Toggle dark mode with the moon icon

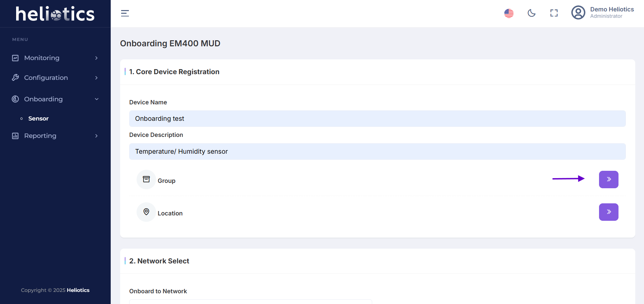tap(532, 13)
